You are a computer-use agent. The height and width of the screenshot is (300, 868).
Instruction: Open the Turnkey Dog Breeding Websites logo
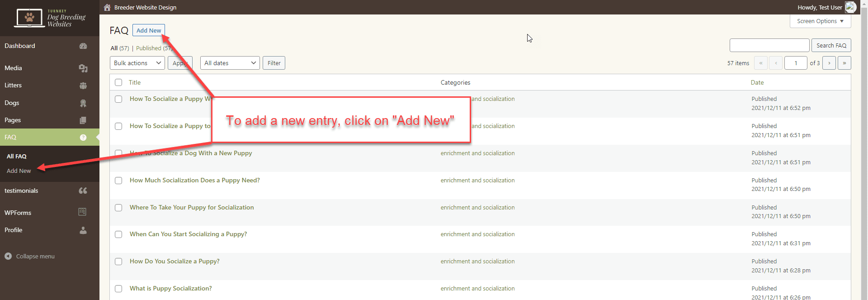[50, 18]
